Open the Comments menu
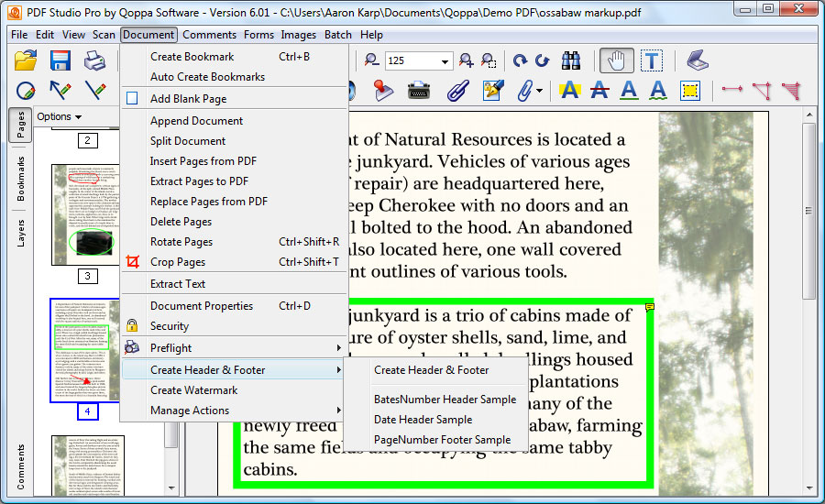This screenshot has width=825, height=504. [209, 35]
